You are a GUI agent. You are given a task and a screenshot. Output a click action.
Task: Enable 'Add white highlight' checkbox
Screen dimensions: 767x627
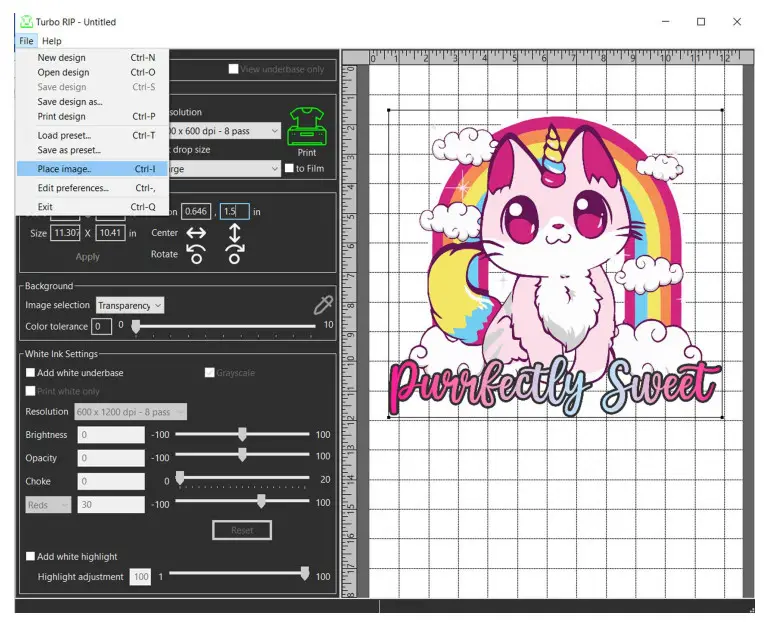pos(30,557)
